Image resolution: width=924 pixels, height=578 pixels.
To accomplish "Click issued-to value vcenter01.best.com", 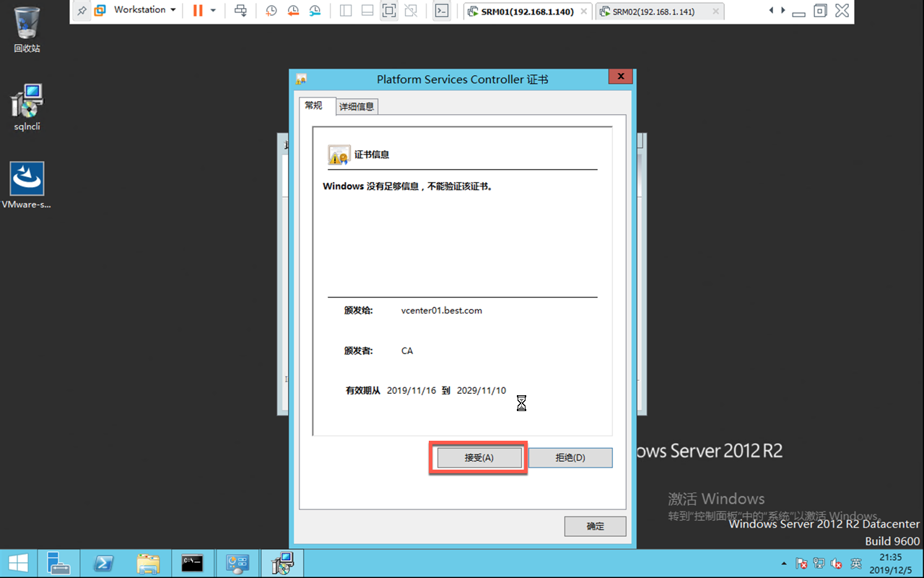I will pos(442,311).
